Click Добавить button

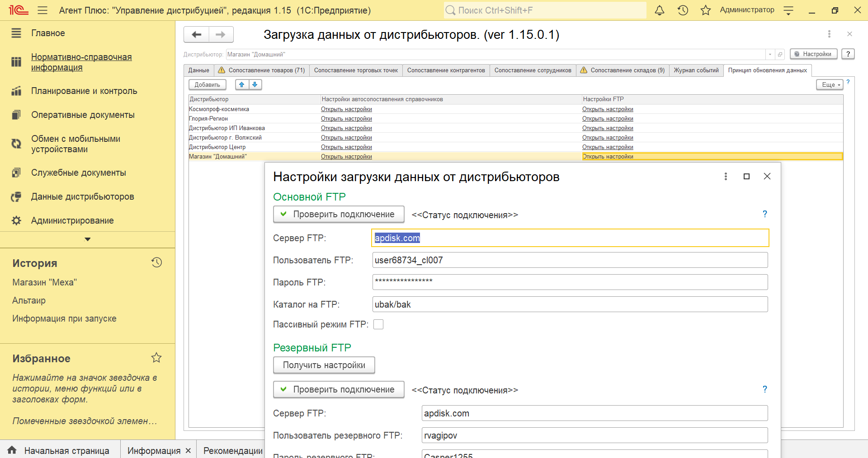pos(208,84)
